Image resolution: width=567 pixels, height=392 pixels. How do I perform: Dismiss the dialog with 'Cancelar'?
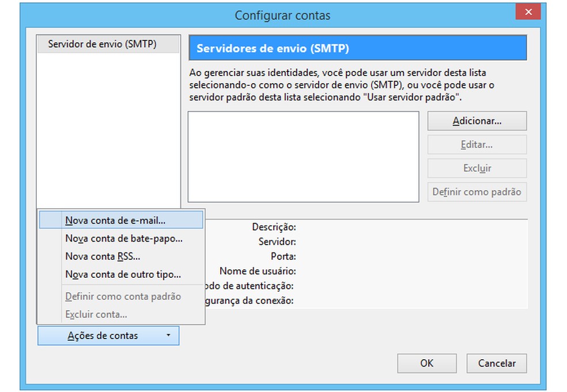pos(496,363)
